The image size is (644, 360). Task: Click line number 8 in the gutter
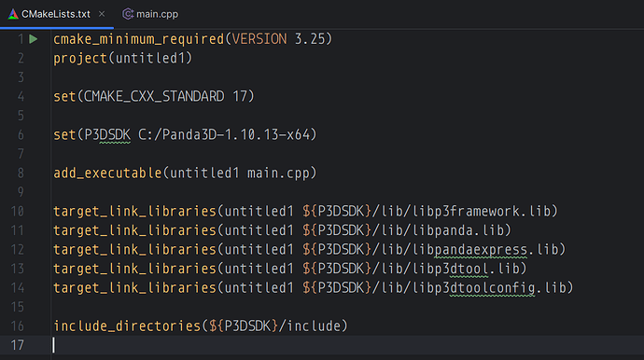point(21,173)
